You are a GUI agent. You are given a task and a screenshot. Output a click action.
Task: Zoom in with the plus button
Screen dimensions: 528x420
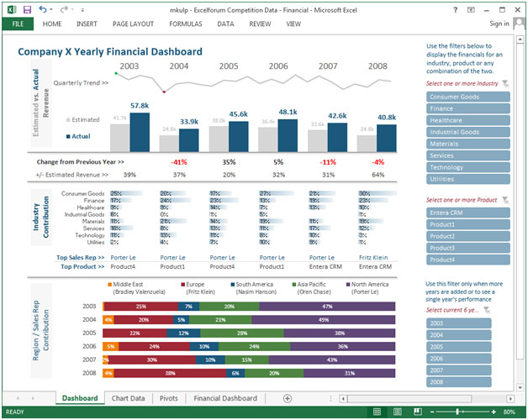pos(494,412)
